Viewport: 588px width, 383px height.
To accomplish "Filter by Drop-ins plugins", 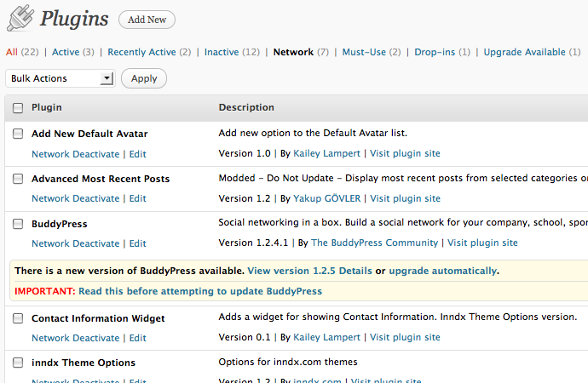I will 435,52.
